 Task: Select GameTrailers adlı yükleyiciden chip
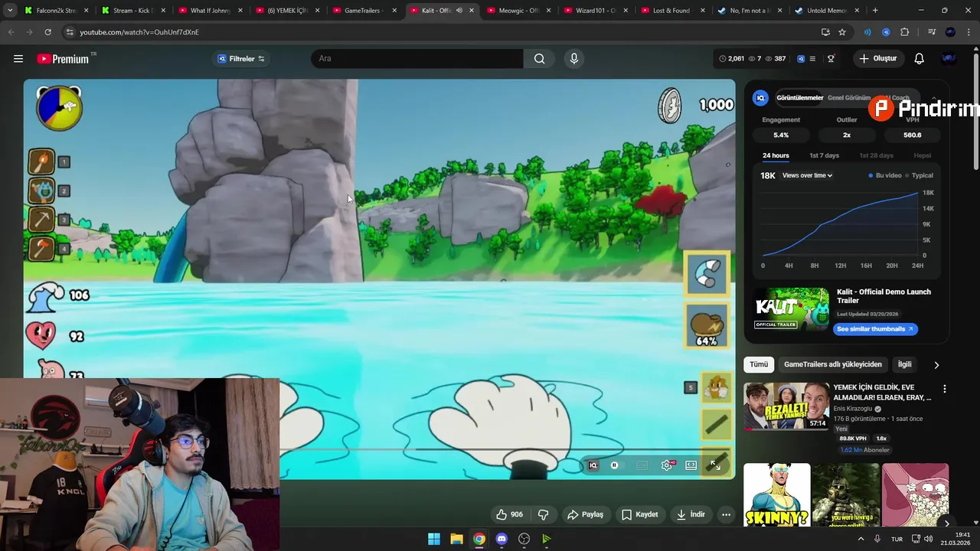tap(833, 364)
